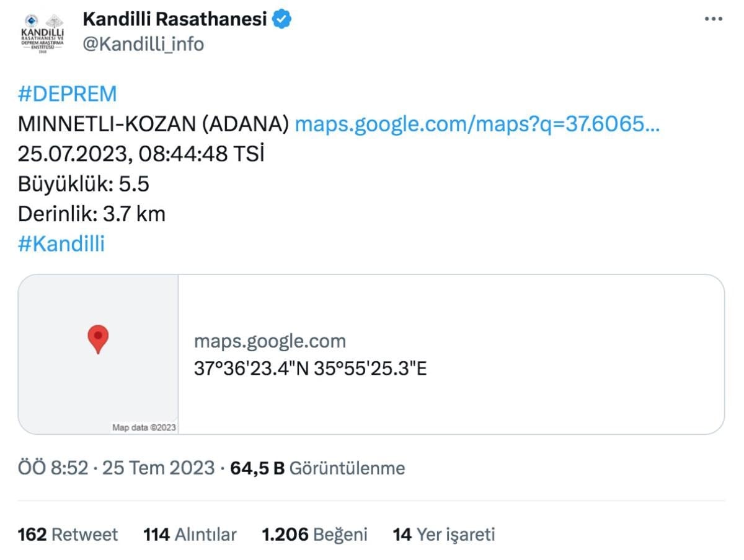This screenshot has height=560, width=744.
Task: Open the 114 Alıntılar list
Action: coord(190,534)
